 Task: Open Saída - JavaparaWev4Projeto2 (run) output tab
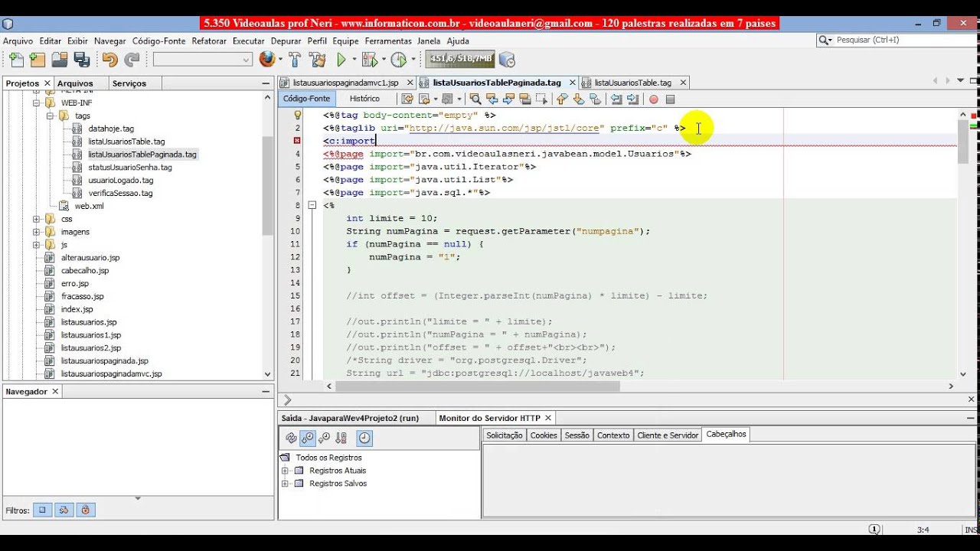[350, 418]
